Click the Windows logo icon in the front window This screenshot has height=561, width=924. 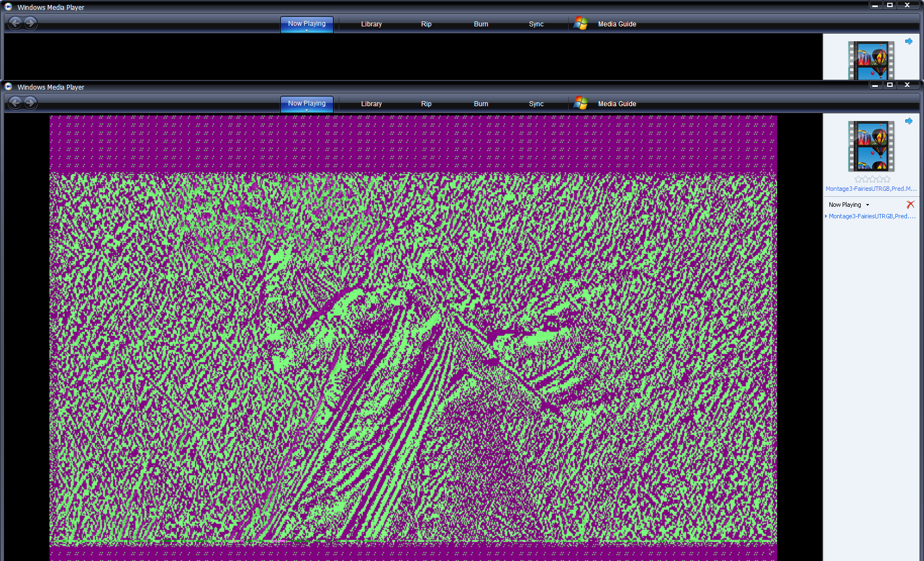581,103
